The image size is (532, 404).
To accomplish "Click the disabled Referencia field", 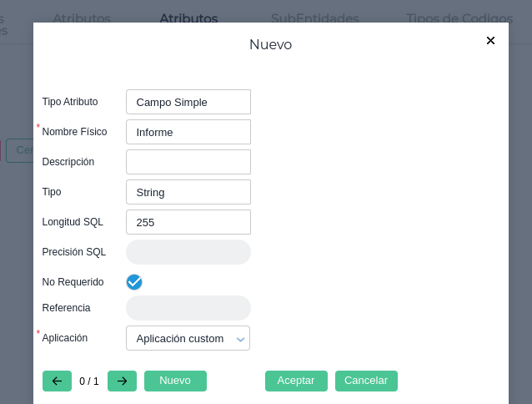I will pyautogui.click(x=188, y=308).
